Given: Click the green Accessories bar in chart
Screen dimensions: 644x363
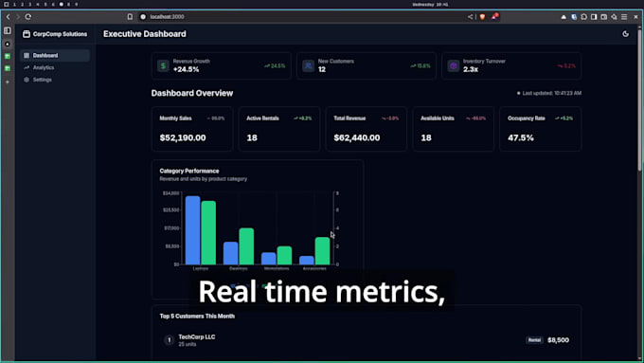Looking at the screenshot, I should [322, 251].
